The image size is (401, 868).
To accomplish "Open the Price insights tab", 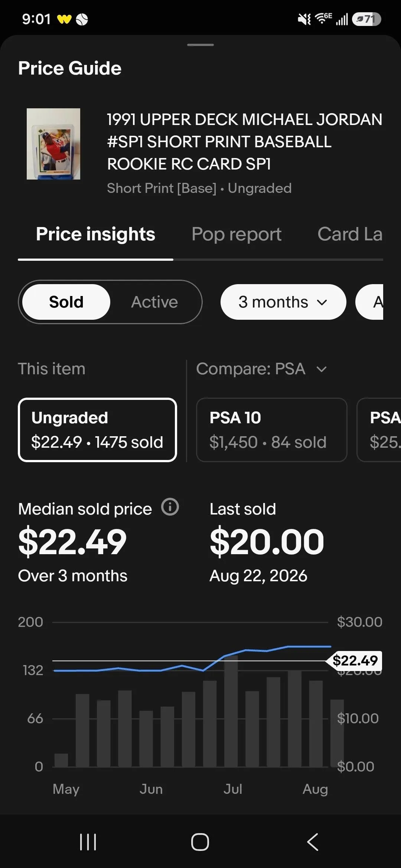I will [95, 234].
